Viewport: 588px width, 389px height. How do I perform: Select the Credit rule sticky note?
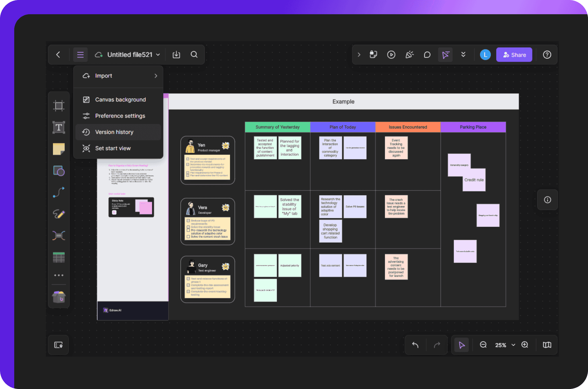coord(474,180)
